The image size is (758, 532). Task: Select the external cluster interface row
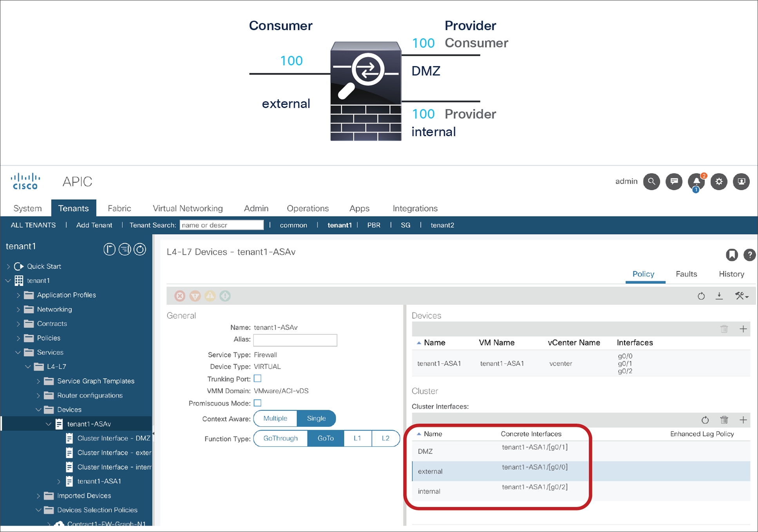click(x=581, y=471)
